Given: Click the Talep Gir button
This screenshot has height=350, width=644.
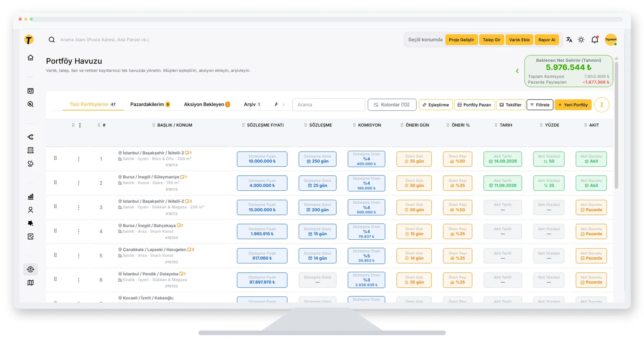Looking at the screenshot, I should pos(491,40).
